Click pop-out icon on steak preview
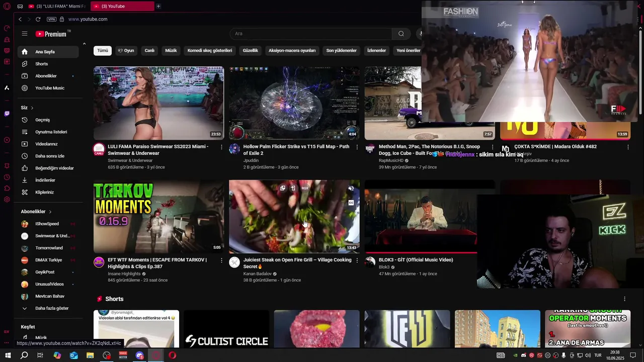 pos(283,188)
